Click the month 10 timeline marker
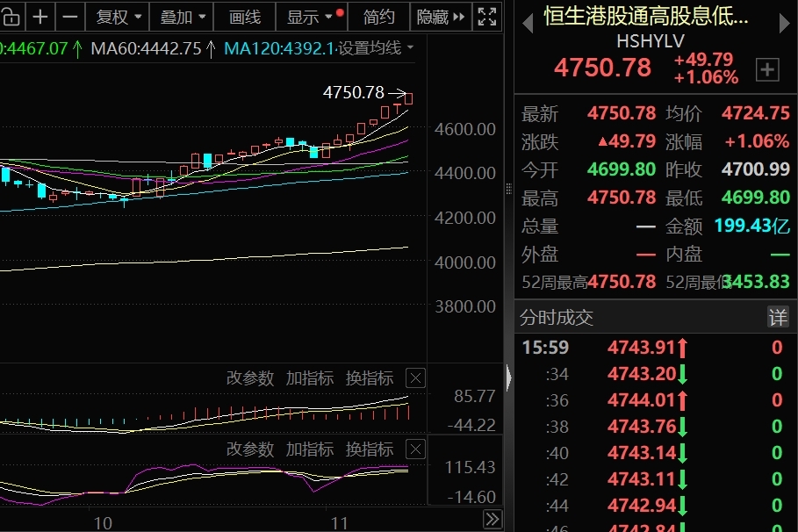The width and height of the screenshot is (798, 532). (x=103, y=523)
